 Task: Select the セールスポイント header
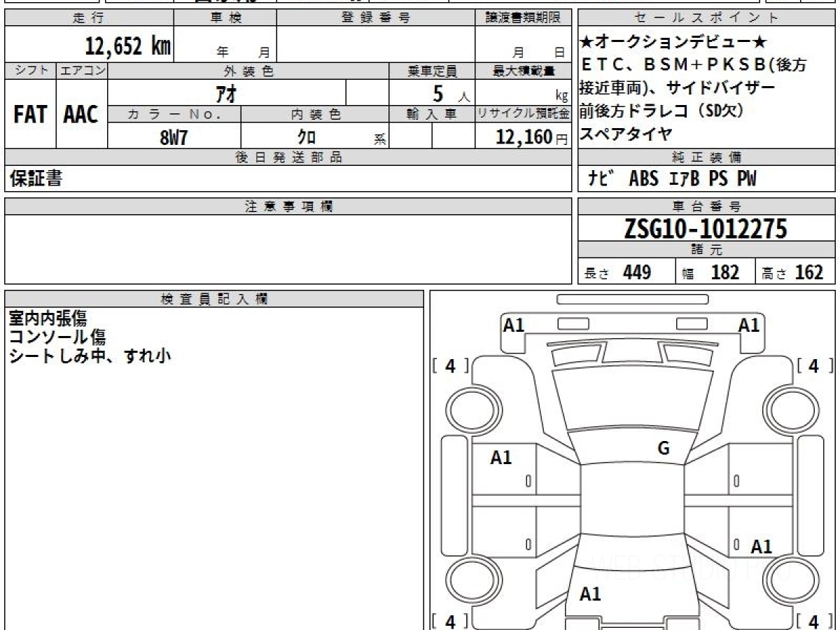coord(707,18)
